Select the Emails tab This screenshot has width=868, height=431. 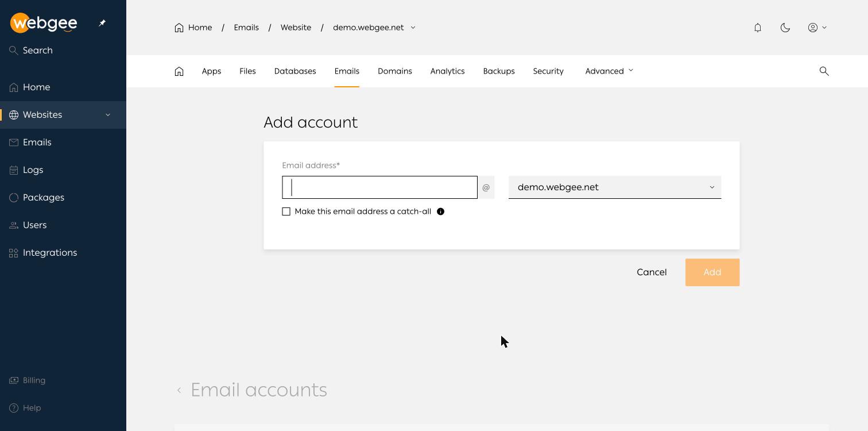(347, 71)
